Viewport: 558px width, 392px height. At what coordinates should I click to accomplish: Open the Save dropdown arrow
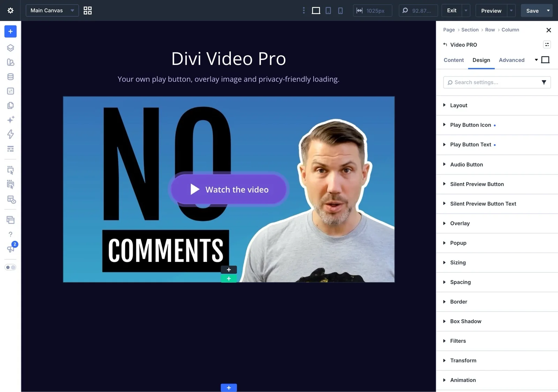pyautogui.click(x=548, y=10)
